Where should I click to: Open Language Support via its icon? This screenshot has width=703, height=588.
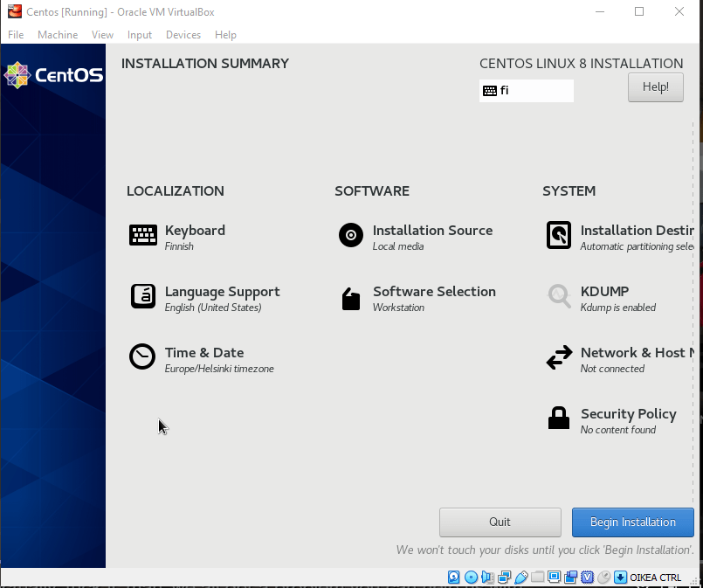pos(143,296)
